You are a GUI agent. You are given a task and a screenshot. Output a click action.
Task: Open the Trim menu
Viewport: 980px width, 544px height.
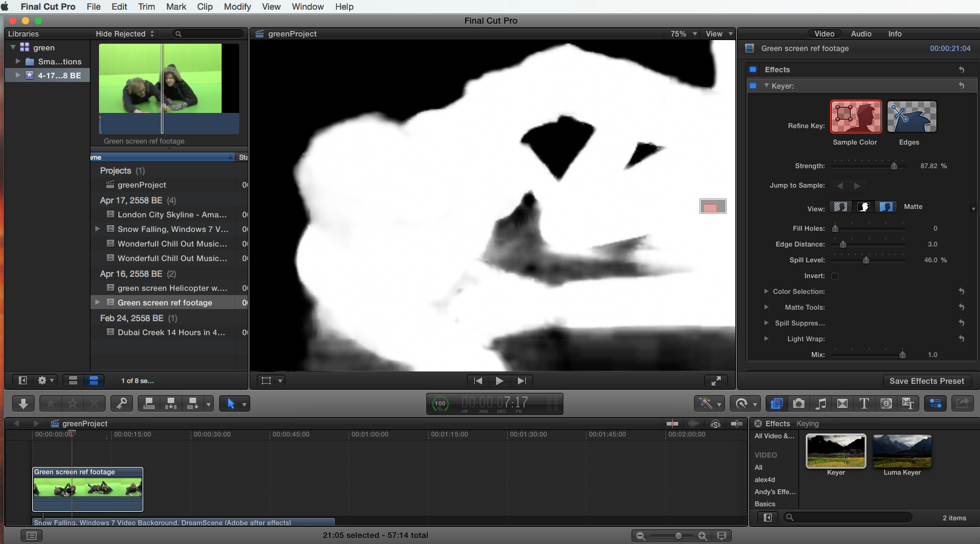click(146, 7)
